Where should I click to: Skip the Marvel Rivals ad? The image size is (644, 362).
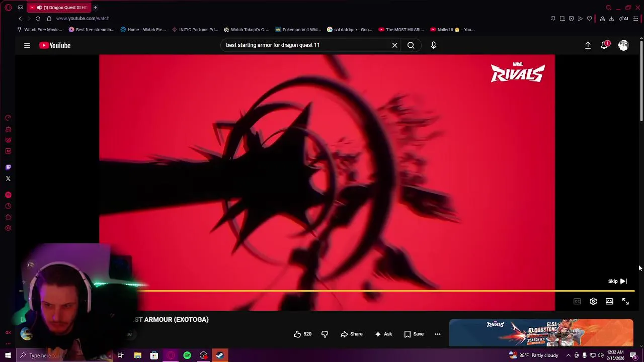click(617, 282)
